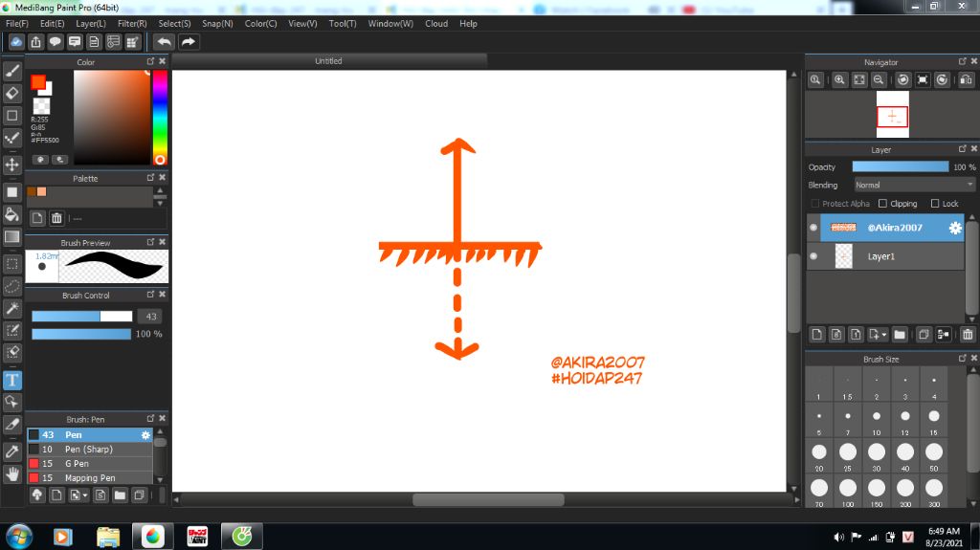Open the Filter(R) menu
The image size is (980, 550).
point(132,23)
